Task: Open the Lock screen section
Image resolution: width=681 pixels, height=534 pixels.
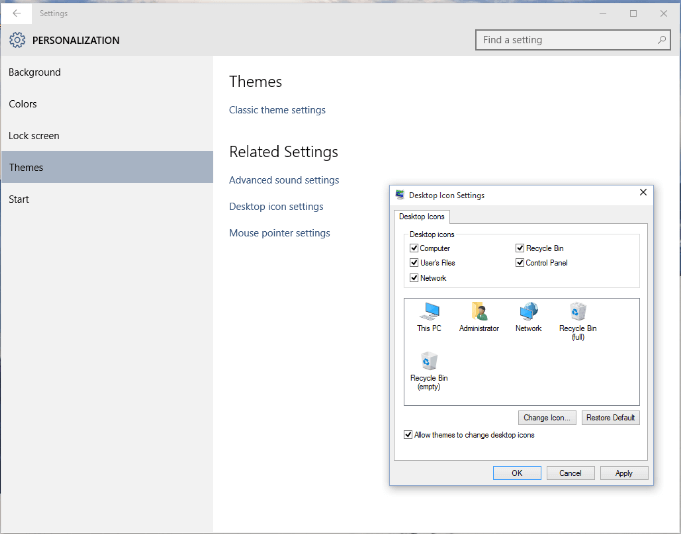Action: point(107,135)
